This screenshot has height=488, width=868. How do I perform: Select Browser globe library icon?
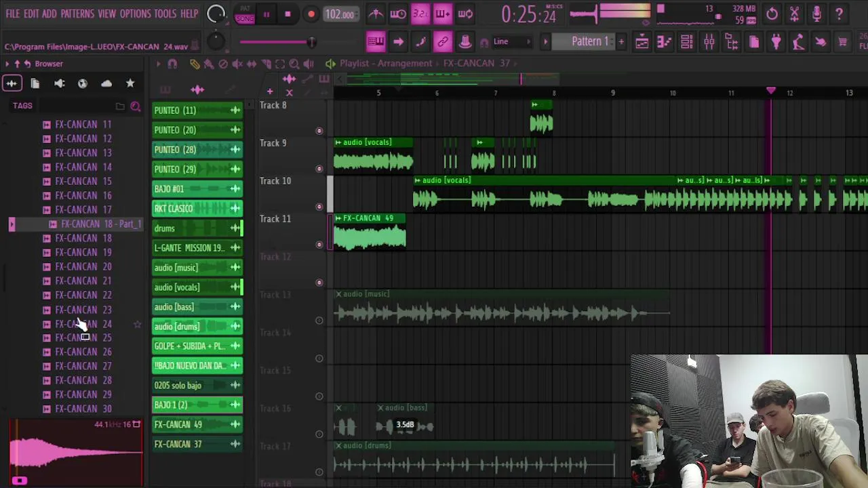pos(83,83)
